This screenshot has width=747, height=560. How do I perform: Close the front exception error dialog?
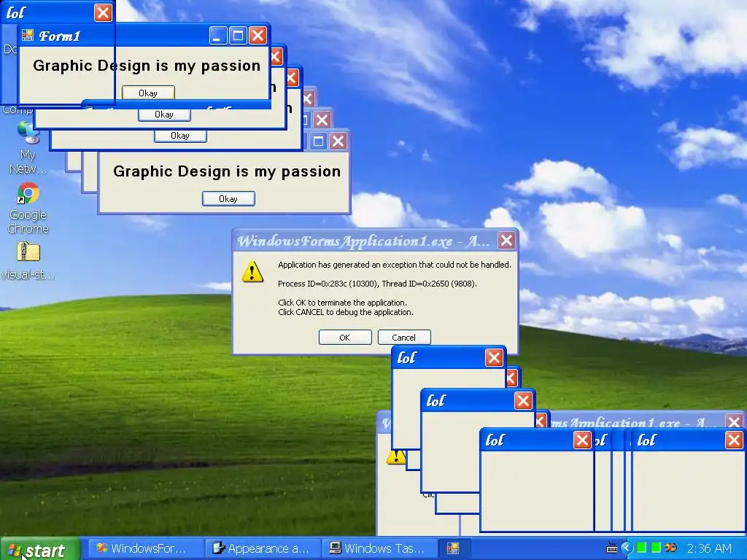tap(506, 241)
